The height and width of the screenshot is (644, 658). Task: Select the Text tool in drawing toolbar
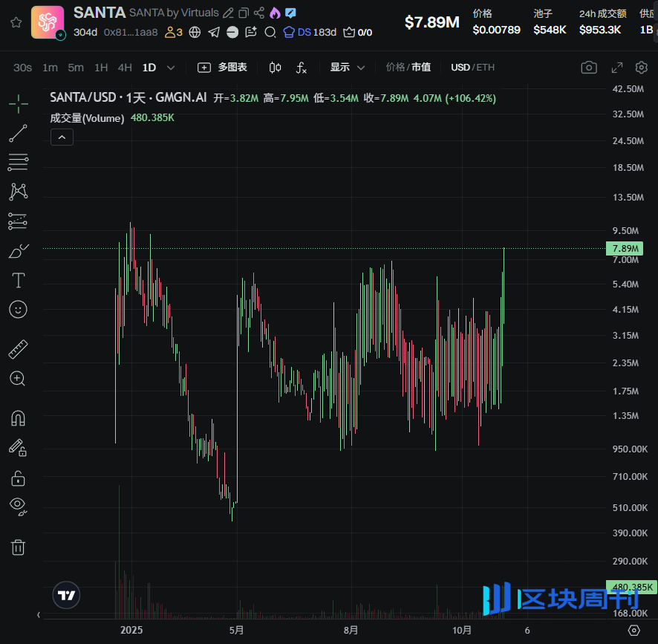click(19, 280)
